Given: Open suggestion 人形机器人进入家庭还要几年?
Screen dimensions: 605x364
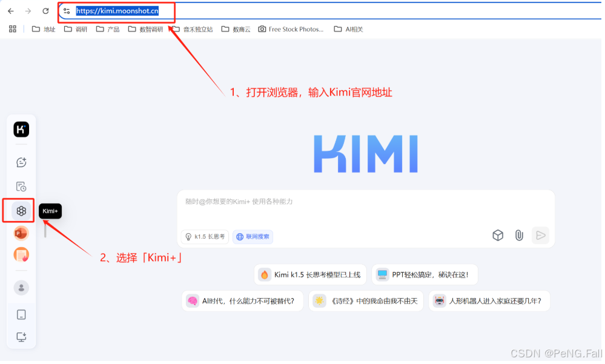Looking at the screenshot, I should coord(491,302).
